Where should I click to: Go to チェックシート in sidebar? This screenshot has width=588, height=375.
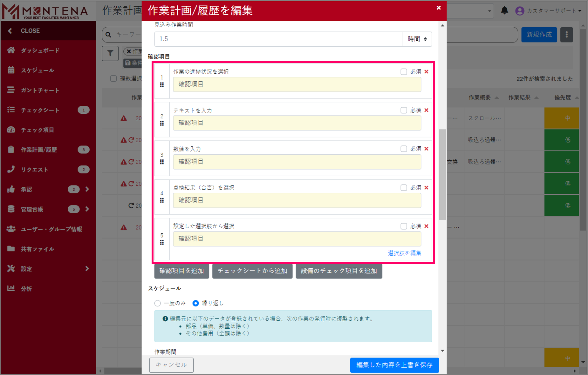pos(40,110)
